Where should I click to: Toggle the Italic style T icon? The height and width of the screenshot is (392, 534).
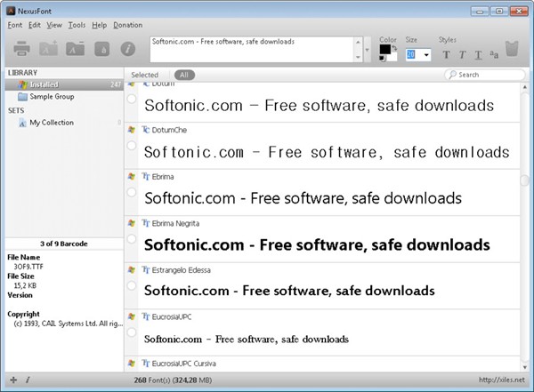462,55
